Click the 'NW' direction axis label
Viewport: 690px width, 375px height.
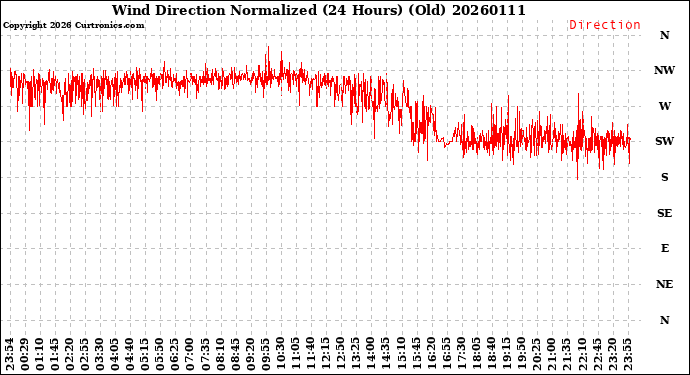pos(664,70)
